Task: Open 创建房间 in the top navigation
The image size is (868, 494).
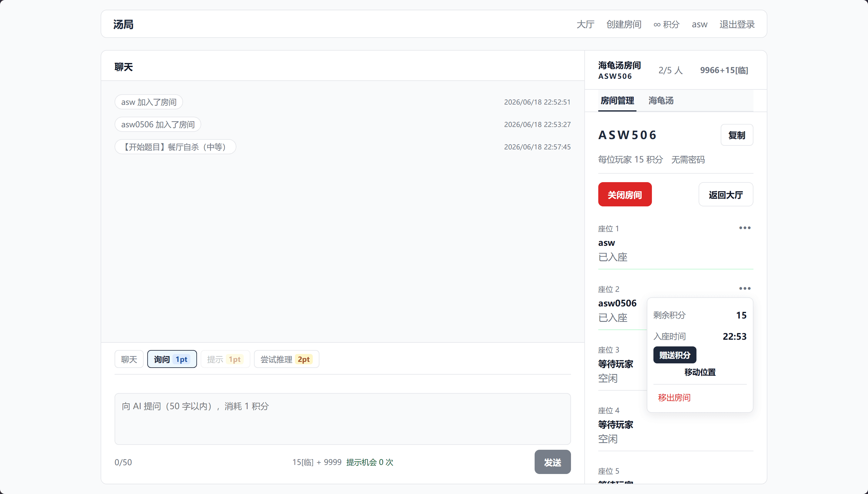Action: 623,25
